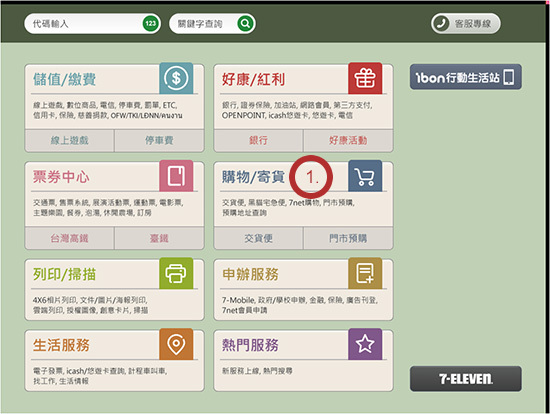The height and width of the screenshot is (414, 550).
Task: Open the 購物/寄貨 category title
Action: [x=253, y=177]
